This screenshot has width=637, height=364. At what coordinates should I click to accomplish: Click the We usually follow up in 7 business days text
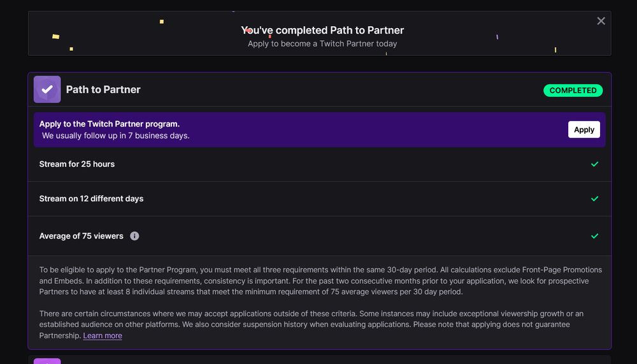[x=116, y=136]
